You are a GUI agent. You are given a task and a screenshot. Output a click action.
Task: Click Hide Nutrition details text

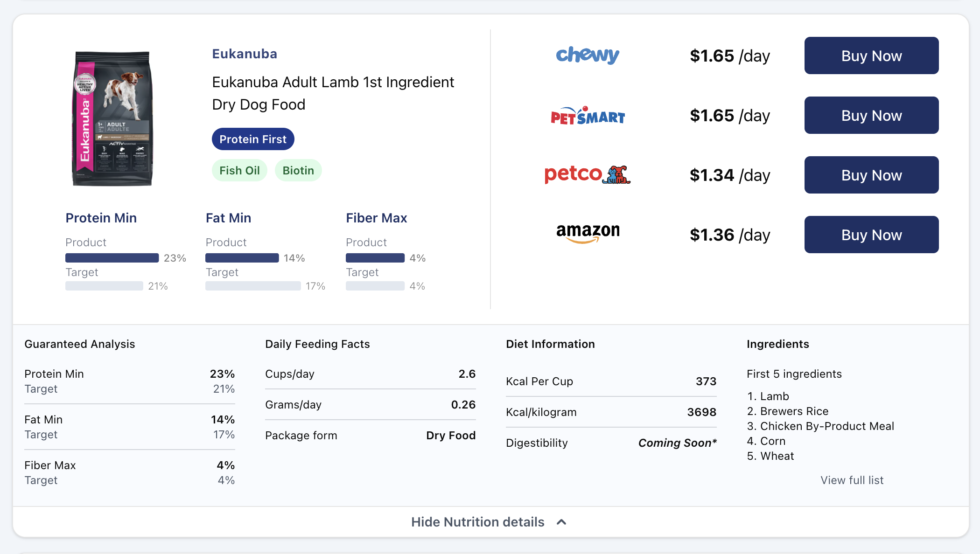[x=477, y=522]
